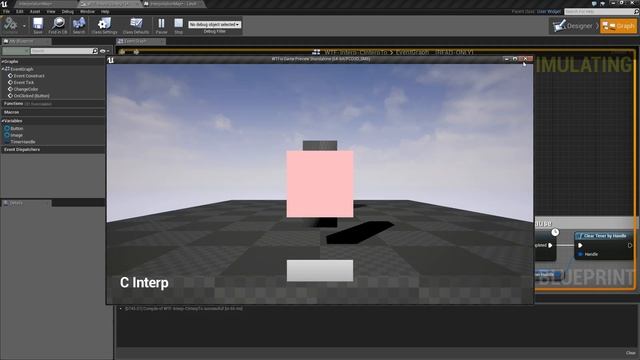Pause the simulation
The image size is (640, 360).
tap(161, 25)
